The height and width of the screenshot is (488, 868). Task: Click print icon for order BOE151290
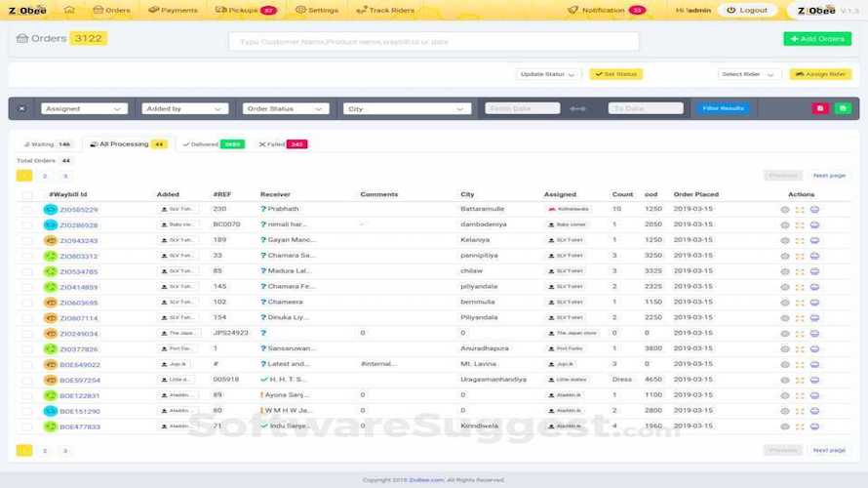814,412
